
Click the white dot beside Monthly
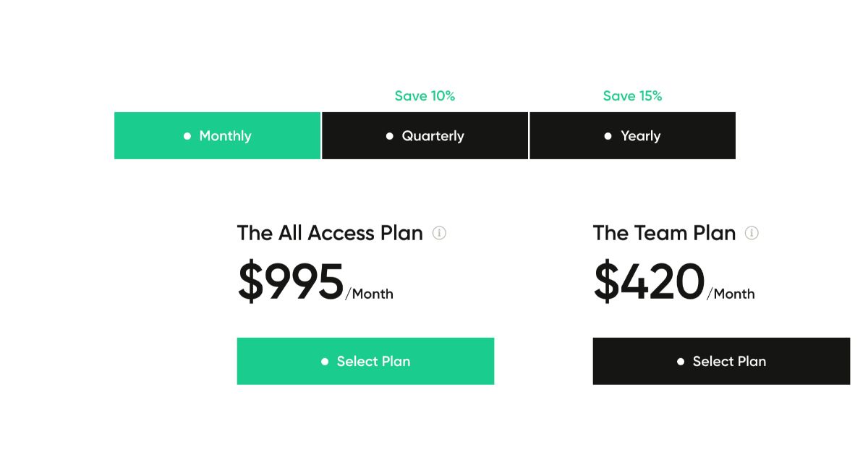pos(187,136)
